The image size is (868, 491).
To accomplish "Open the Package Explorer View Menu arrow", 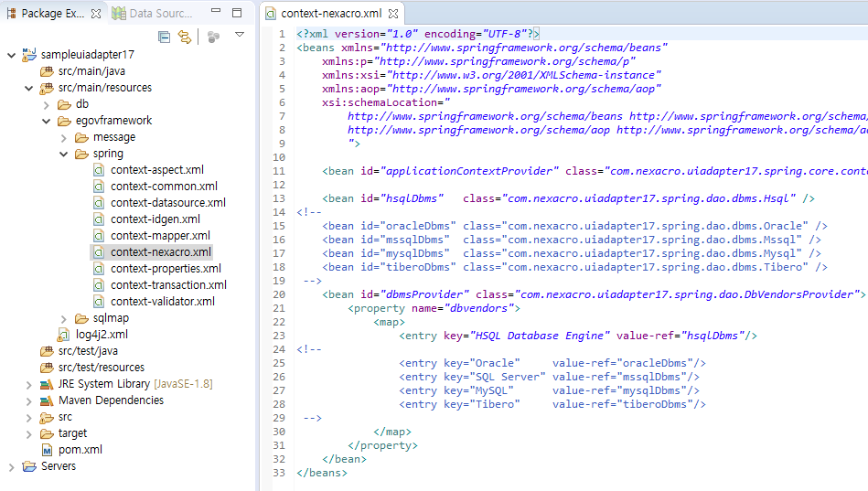I will coord(240,35).
